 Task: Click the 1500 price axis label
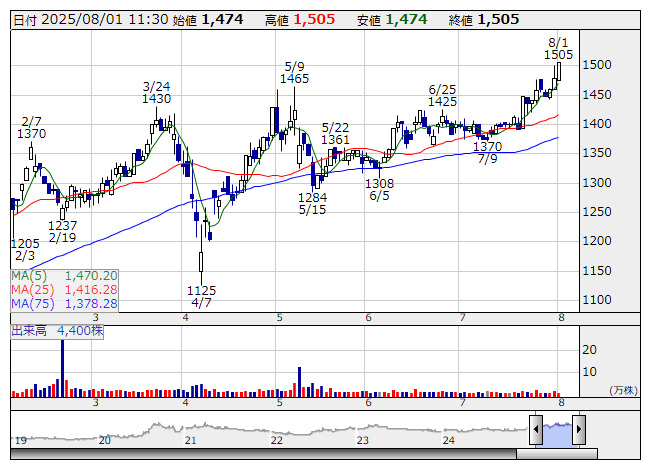pyautogui.click(x=597, y=65)
